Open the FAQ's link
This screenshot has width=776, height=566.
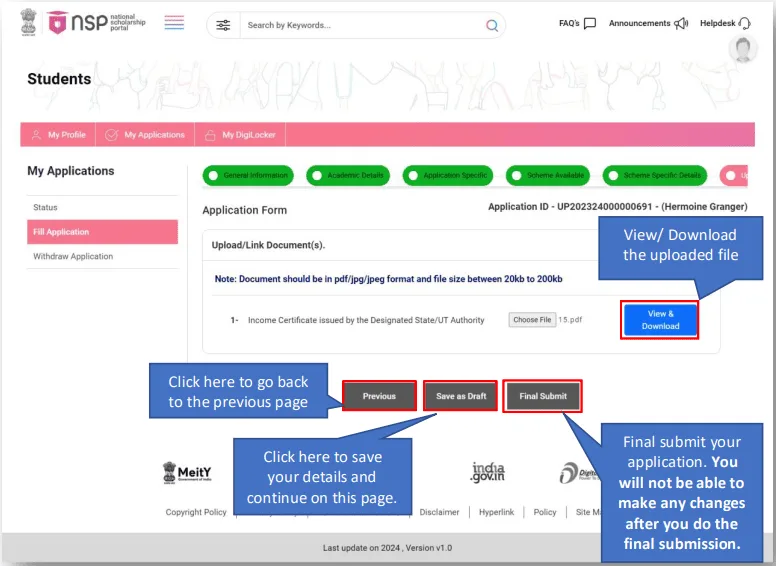(569, 23)
